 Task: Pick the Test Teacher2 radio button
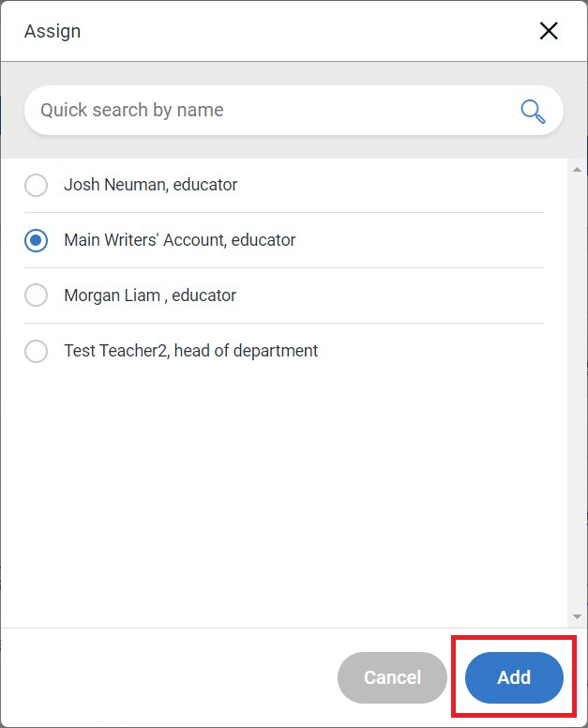[36, 351]
